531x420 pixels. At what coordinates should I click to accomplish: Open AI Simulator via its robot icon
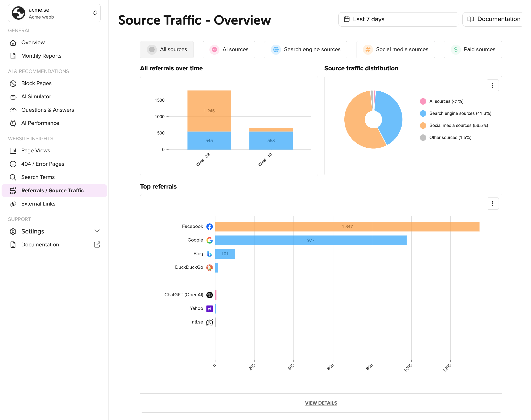(13, 97)
